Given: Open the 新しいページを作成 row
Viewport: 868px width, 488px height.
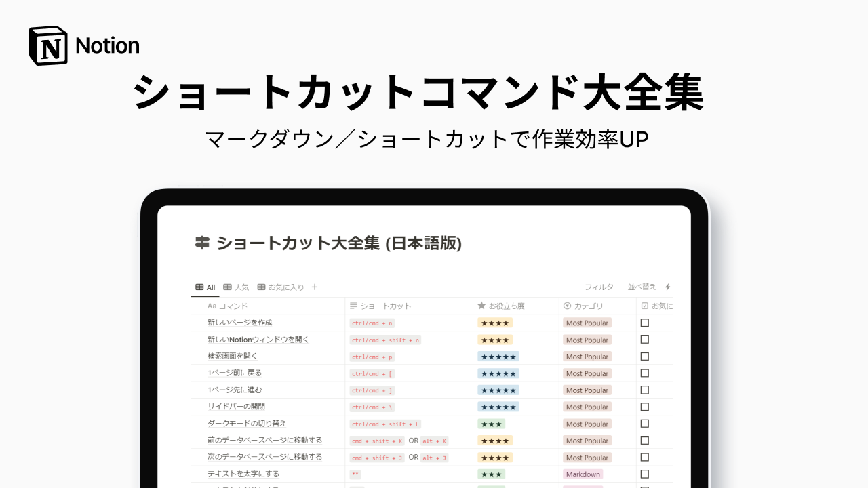Looking at the screenshot, I should click(x=239, y=323).
